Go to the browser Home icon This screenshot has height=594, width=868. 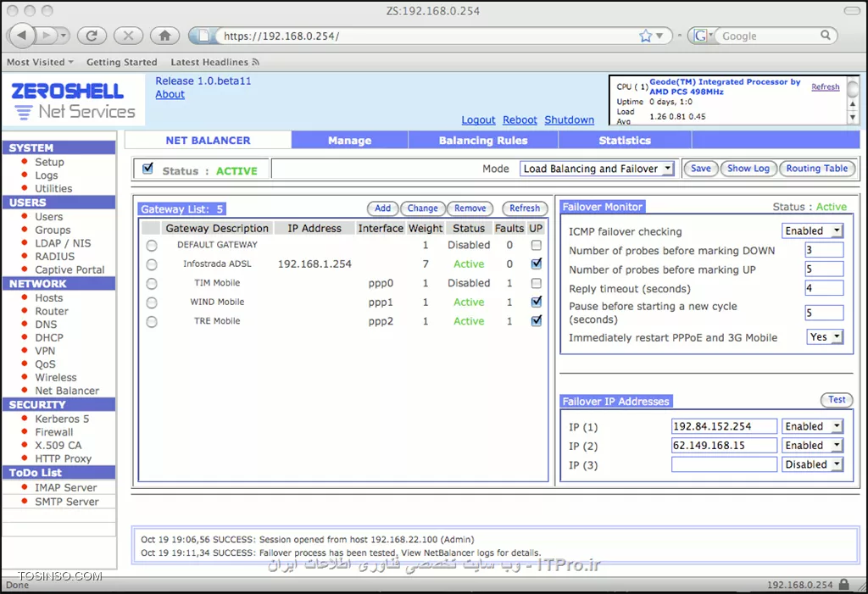(165, 36)
